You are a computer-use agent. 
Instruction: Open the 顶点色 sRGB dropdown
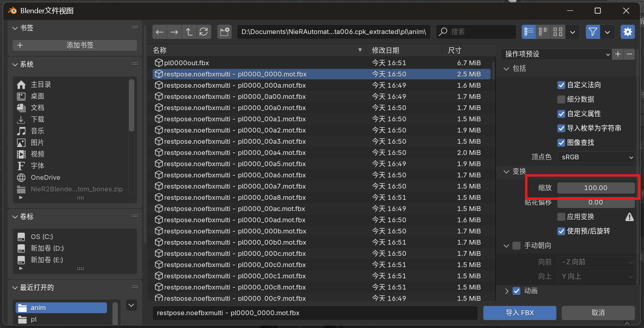pyautogui.click(x=596, y=157)
